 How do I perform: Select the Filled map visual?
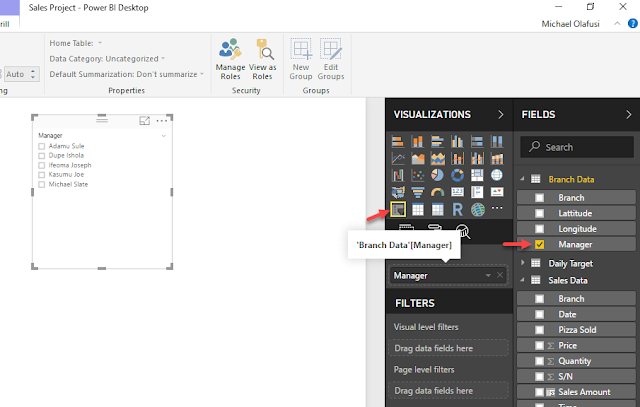click(398, 192)
